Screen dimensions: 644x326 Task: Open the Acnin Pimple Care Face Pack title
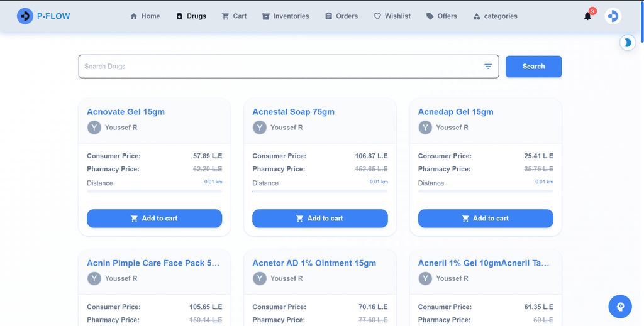pyautogui.click(x=153, y=263)
